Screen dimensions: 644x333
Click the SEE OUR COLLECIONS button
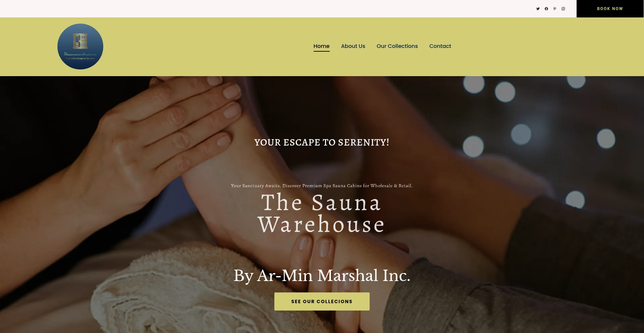322,301
